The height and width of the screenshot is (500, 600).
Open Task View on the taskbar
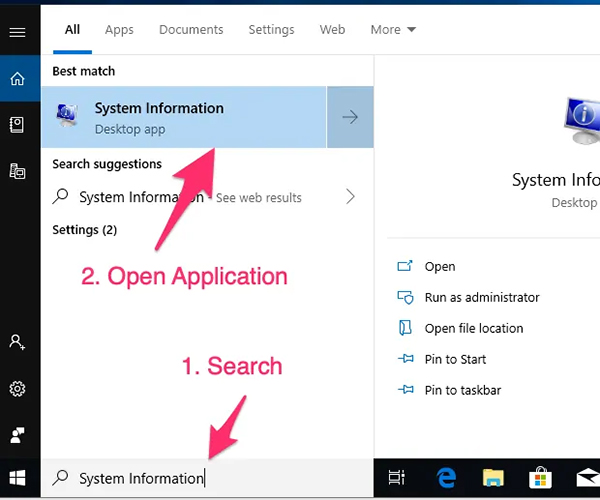click(396, 477)
